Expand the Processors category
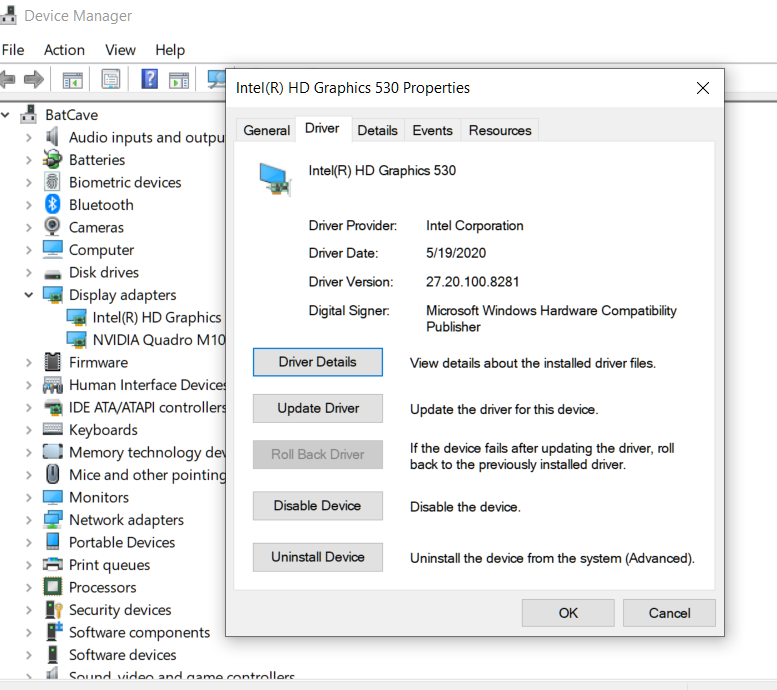The image size is (777, 690). click(29, 587)
